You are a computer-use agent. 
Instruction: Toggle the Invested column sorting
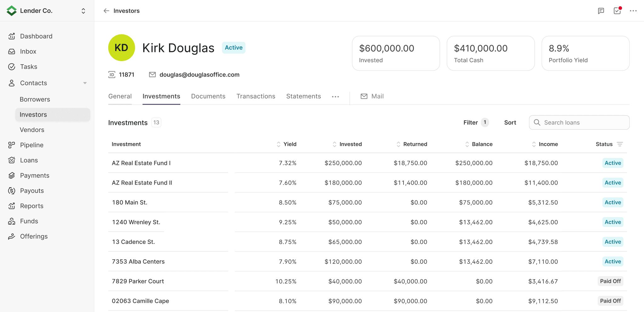[334, 144]
